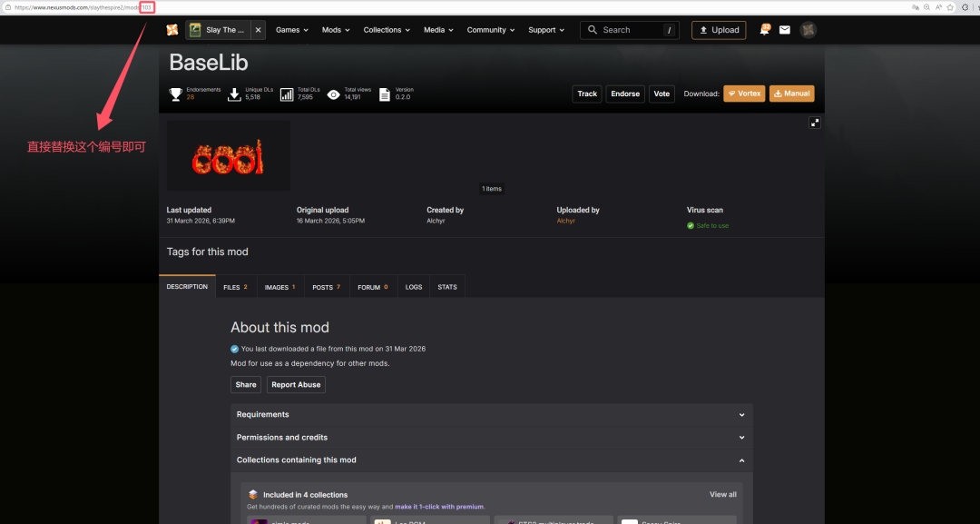This screenshot has height=524, width=980.
Task: Switch to the Images tab
Action: (x=280, y=287)
